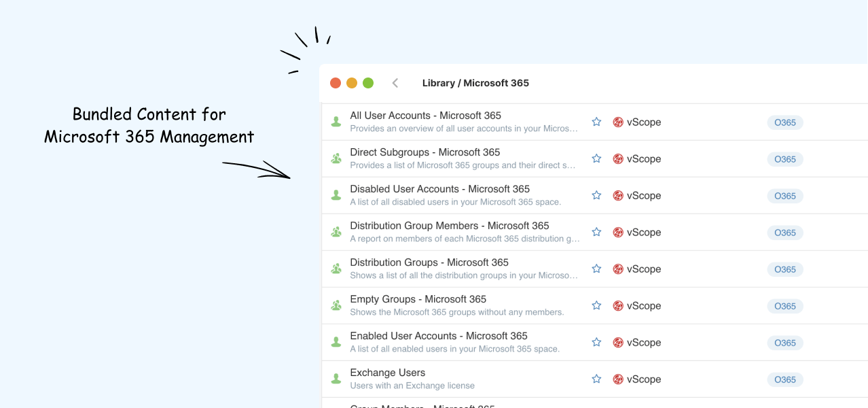The height and width of the screenshot is (408, 868).
Task: Click vScope logo in All User Accounts row
Action: 618,122
